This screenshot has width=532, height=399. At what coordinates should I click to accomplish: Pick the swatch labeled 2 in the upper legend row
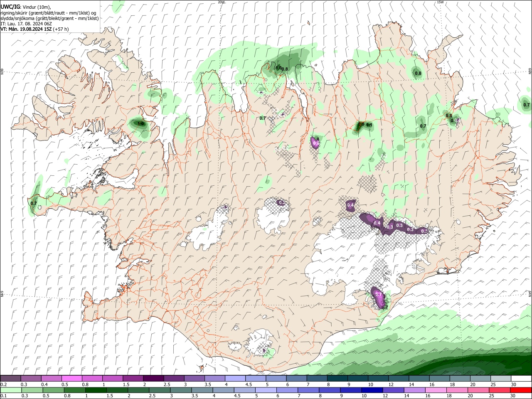(x=153, y=379)
